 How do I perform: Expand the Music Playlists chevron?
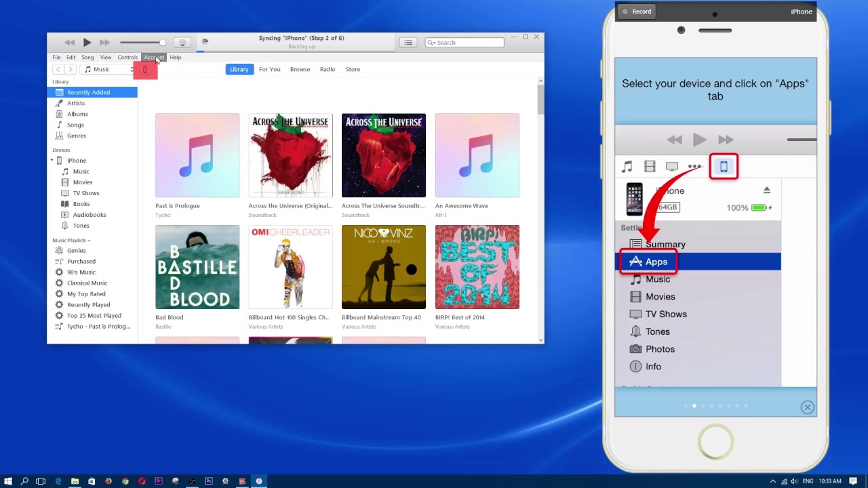tap(89, 241)
